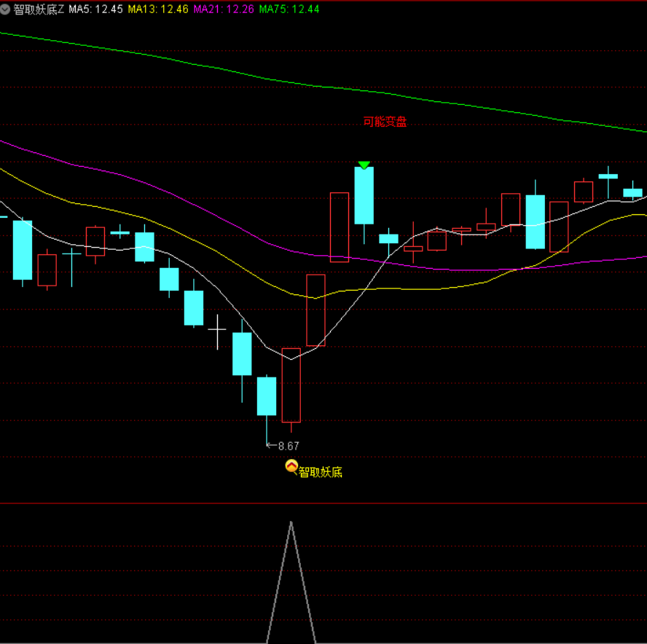The image size is (647, 644).
Task: Select the yellow MA13 value label
Action: [x=157, y=9]
